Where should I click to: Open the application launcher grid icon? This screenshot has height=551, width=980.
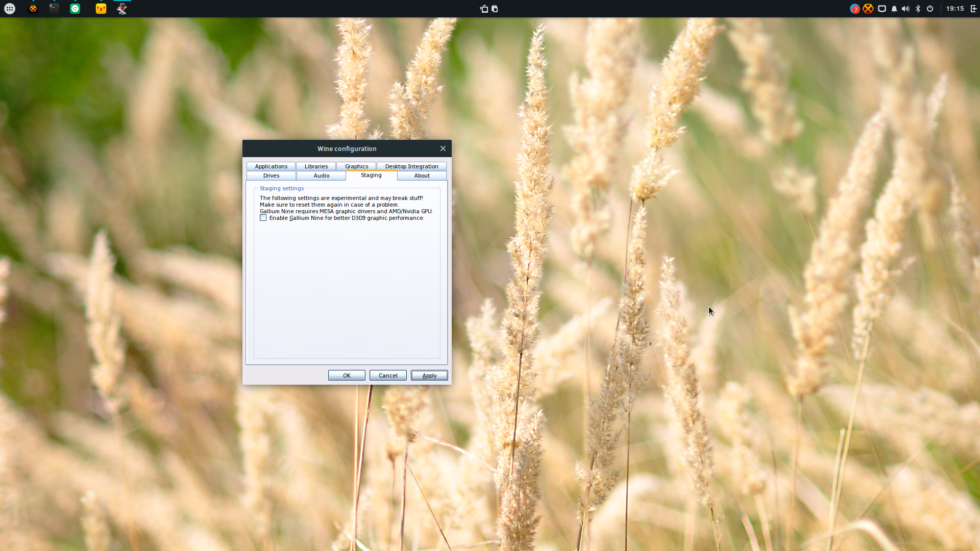click(9, 9)
